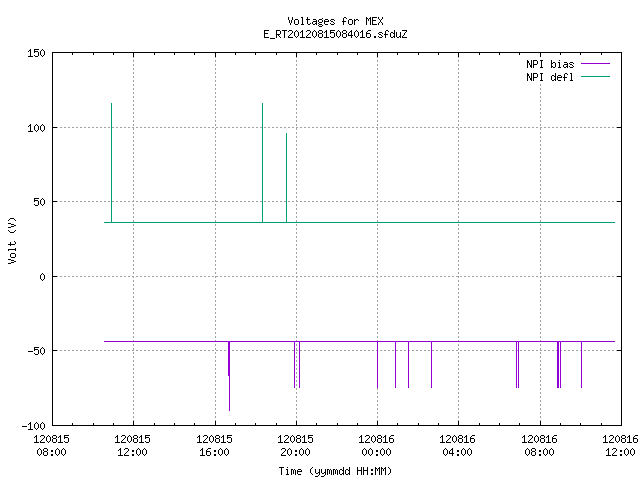
Task: Click the 150 y-axis tick label
Action: click(x=36, y=53)
